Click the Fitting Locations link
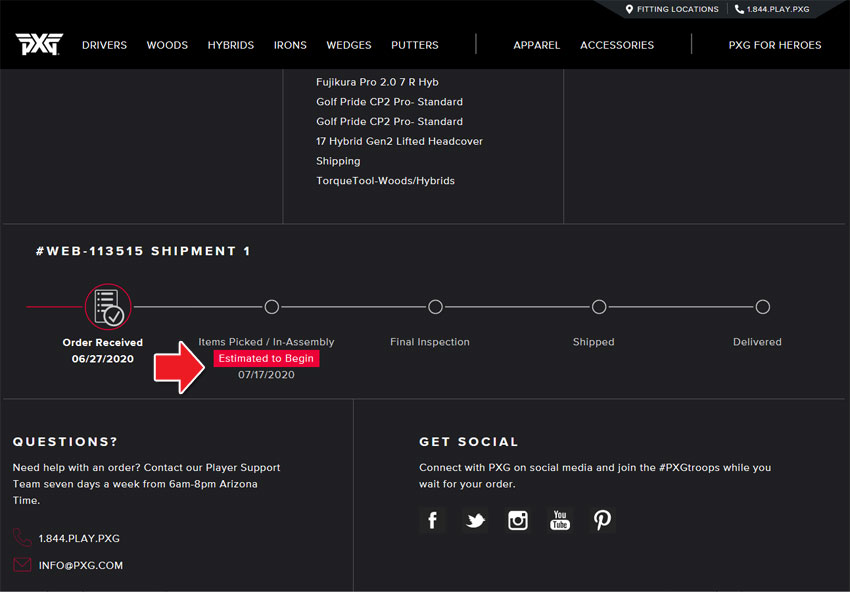Screen dimensions: 850x592 point(678,9)
